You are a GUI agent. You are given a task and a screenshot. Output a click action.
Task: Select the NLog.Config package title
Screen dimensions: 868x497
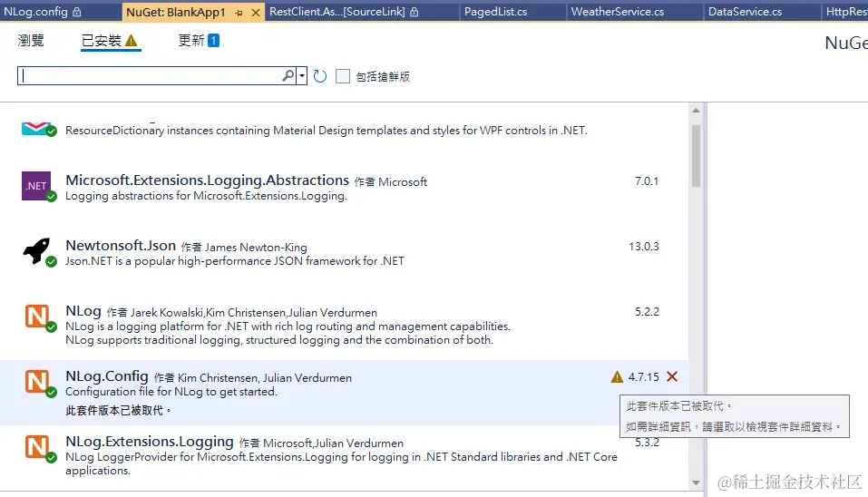[x=107, y=375]
